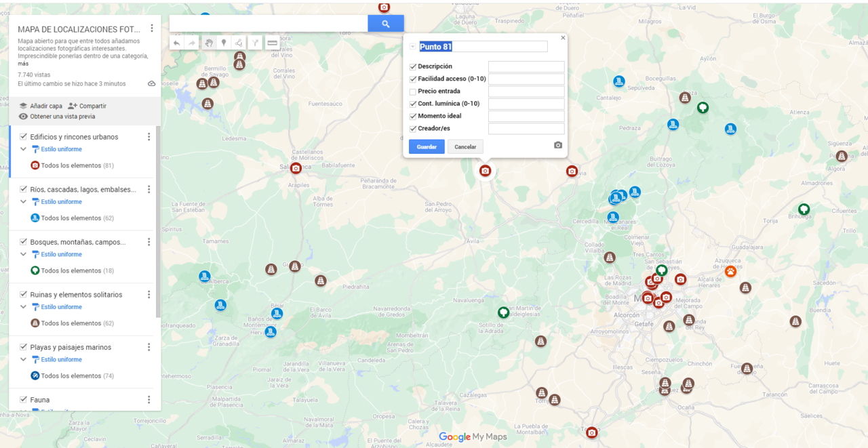Viewport: 868px width, 448px height.
Task: Click the red camera marker near Salamanca
Action: [296, 168]
